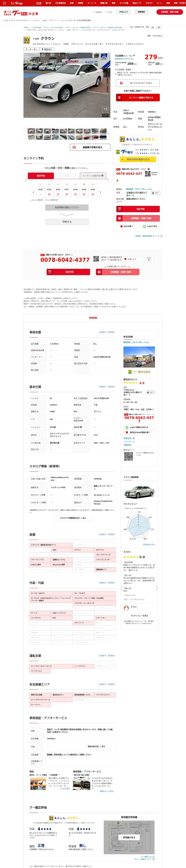This screenshot has height=868, width=186.
Task: Click the QR code beside phone number
Action: pyautogui.click(x=148, y=174)
